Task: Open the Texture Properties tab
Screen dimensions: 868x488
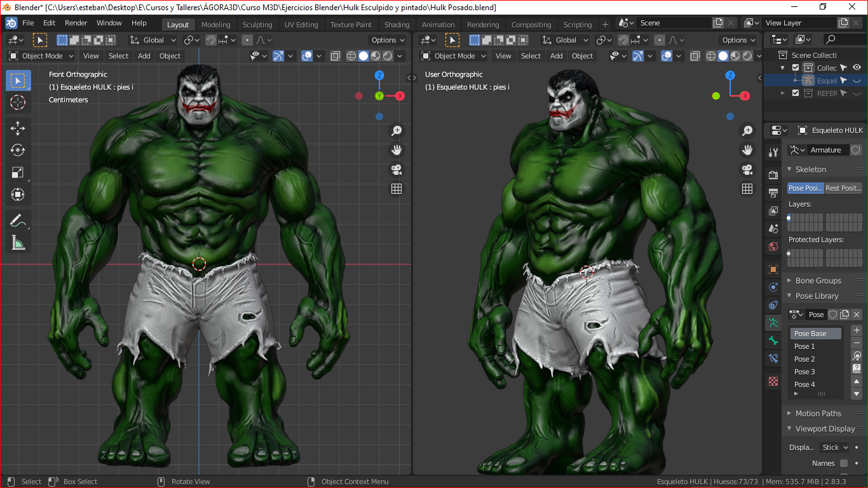Action: pyautogui.click(x=773, y=381)
